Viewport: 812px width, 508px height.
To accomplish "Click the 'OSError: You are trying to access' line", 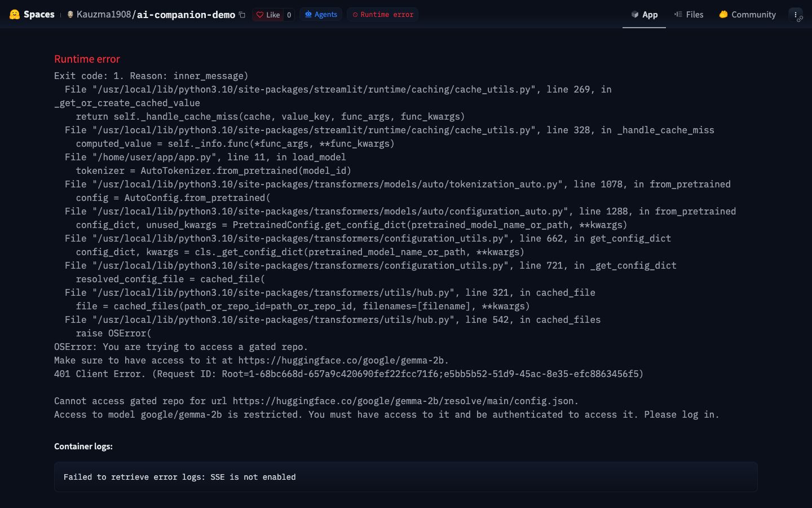I will pos(181,347).
